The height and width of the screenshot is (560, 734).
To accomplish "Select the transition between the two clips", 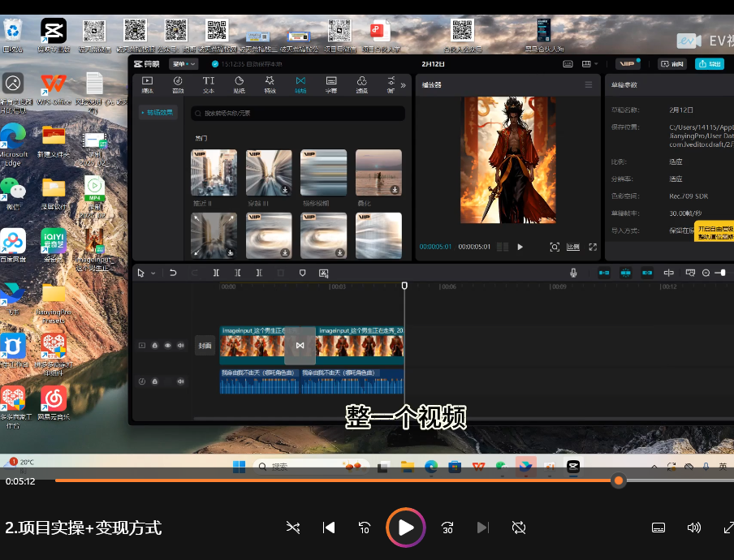I will (300, 346).
